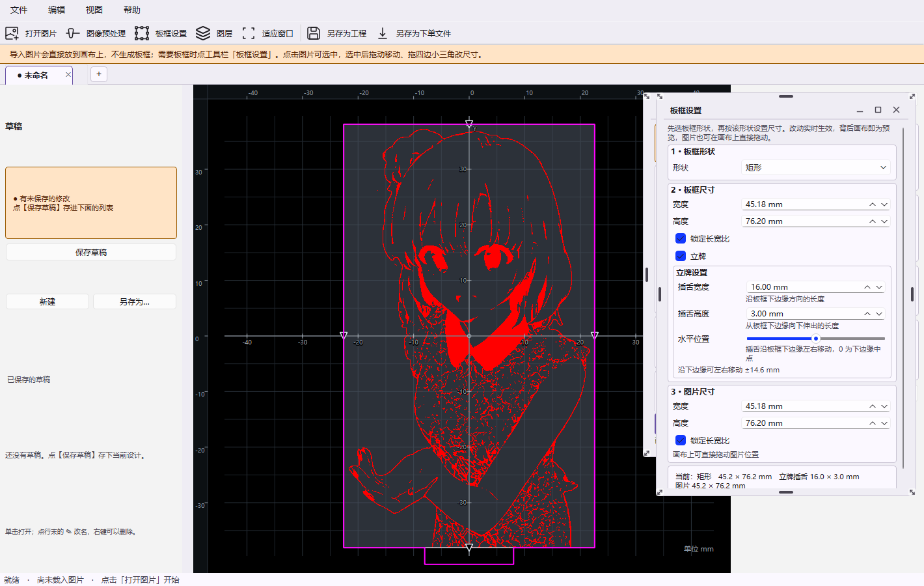The height and width of the screenshot is (586, 924).
Task: Show the 图层 layers tool
Action: pos(214,33)
